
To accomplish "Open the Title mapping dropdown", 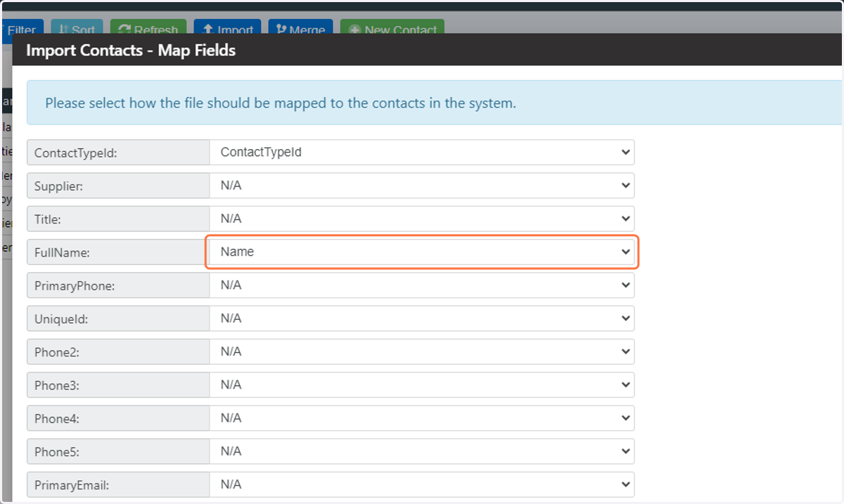I will [422, 219].
